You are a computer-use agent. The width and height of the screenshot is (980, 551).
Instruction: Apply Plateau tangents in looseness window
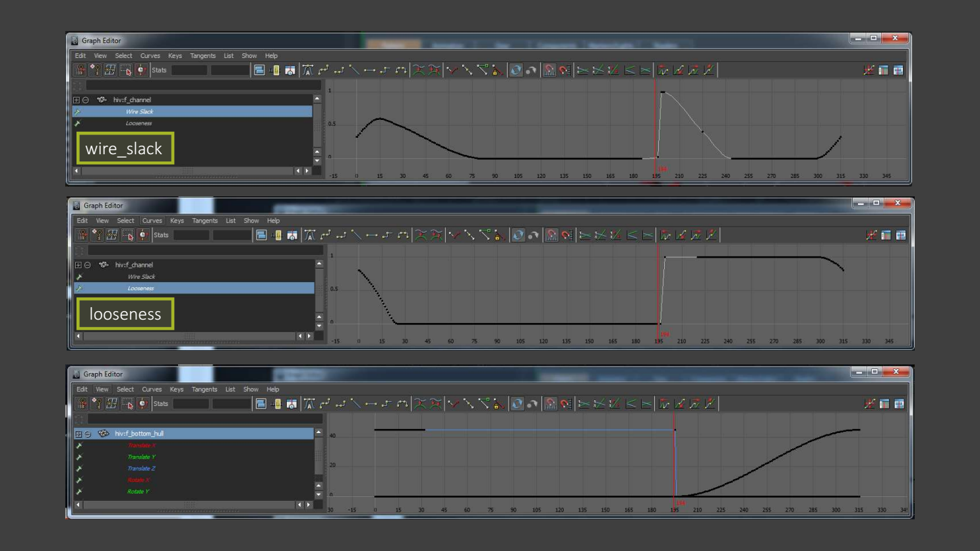pyautogui.click(x=402, y=235)
